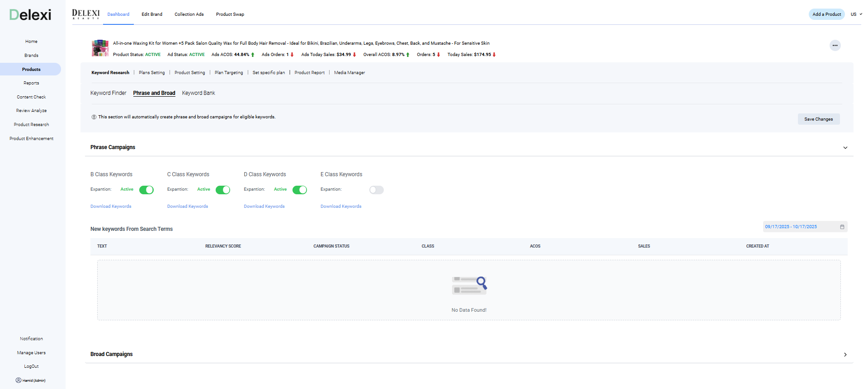Enable E Class Keywords expansion toggle
The height and width of the screenshot is (389, 868).
coord(376,190)
